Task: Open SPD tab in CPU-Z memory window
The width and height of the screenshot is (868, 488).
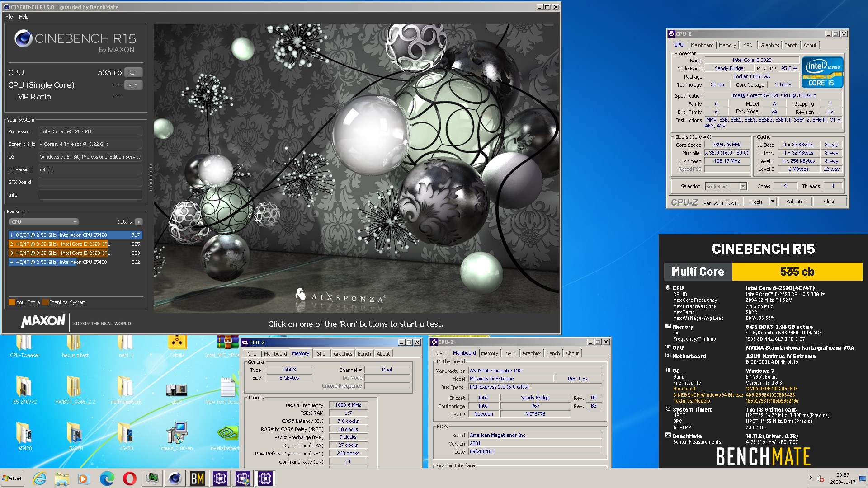Action: coord(321,354)
